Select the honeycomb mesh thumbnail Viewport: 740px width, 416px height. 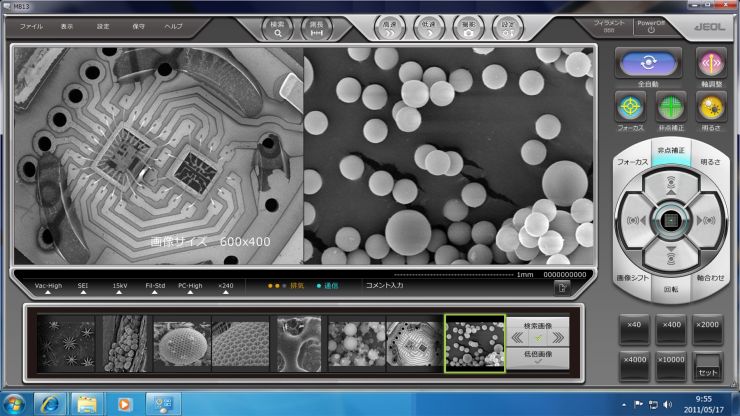pyautogui.click(x=241, y=343)
